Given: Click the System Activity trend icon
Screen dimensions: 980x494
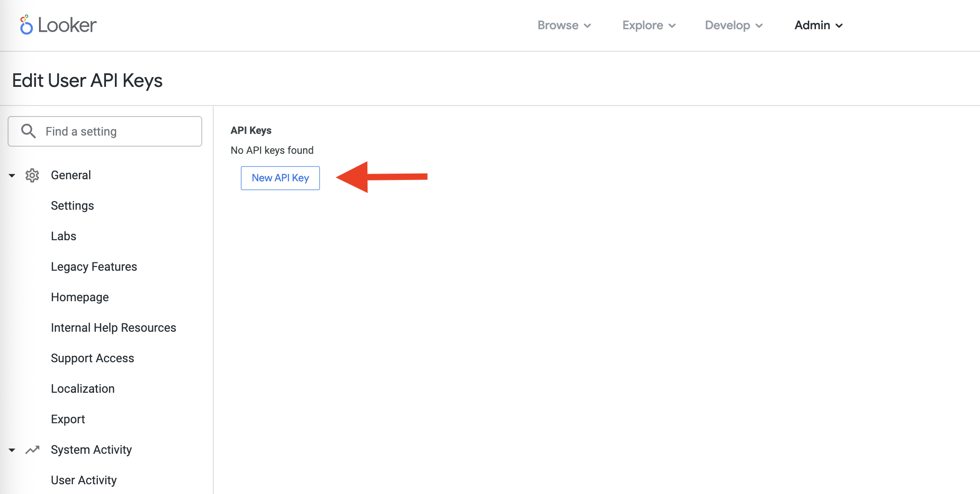Looking at the screenshot, I should (32, 450).
